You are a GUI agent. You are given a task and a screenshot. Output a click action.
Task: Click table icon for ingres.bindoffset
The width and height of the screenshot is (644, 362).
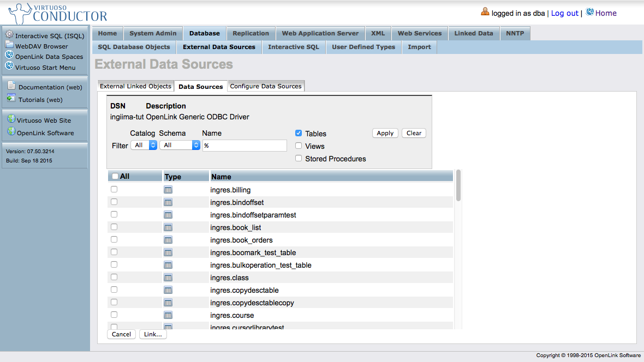tap(168, 202)
